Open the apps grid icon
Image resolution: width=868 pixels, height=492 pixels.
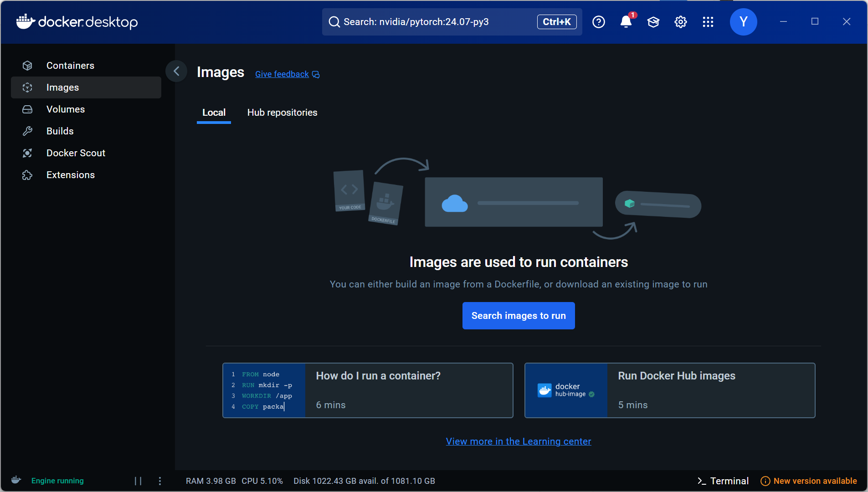click(x=708, y=22)
